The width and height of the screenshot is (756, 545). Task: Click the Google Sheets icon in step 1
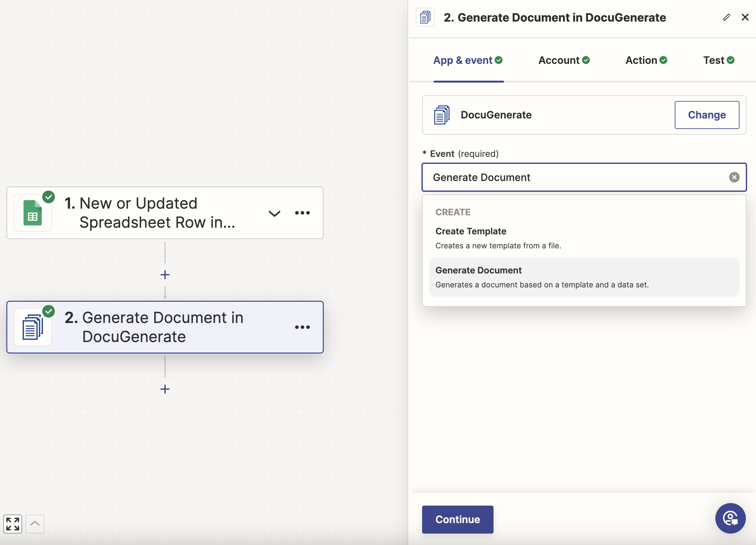(33, 213)
